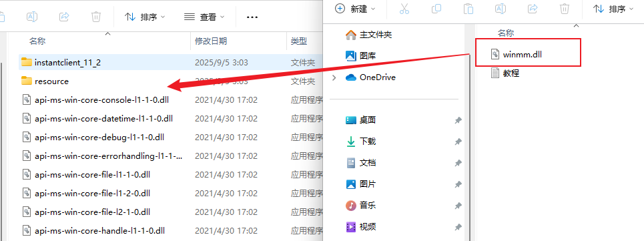Sort by 名称 header in the winmm.dll window

pos(506,33)
